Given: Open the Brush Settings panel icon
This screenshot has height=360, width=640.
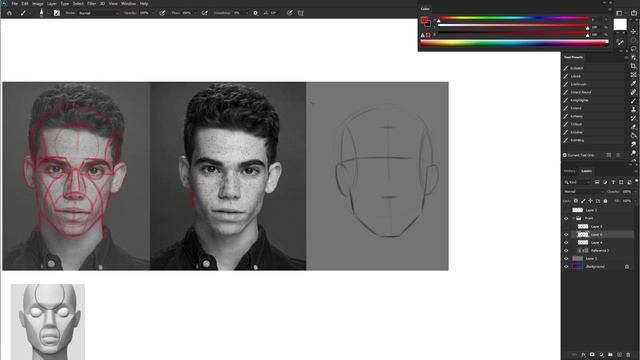Looking at the screenshot, I should point(57,13).
